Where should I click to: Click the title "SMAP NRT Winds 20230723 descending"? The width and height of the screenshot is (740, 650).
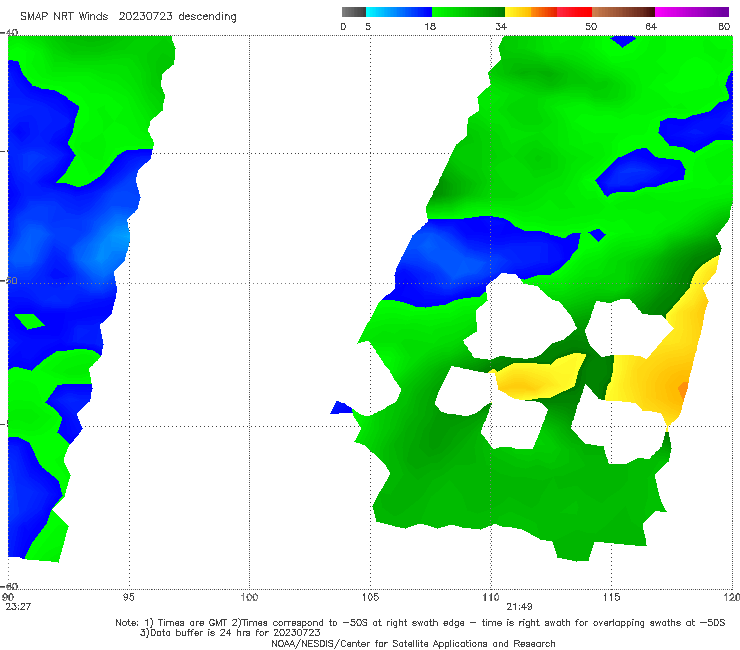128,16
